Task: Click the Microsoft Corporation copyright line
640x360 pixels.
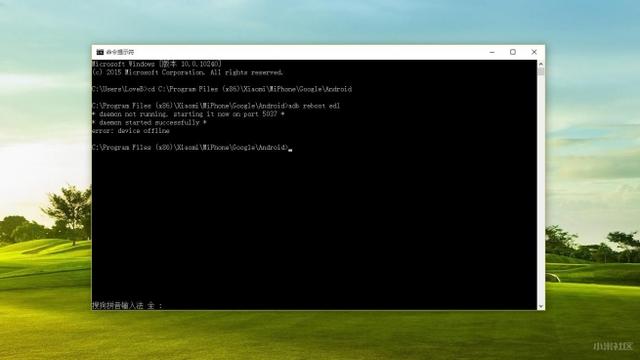Action: 187,73
